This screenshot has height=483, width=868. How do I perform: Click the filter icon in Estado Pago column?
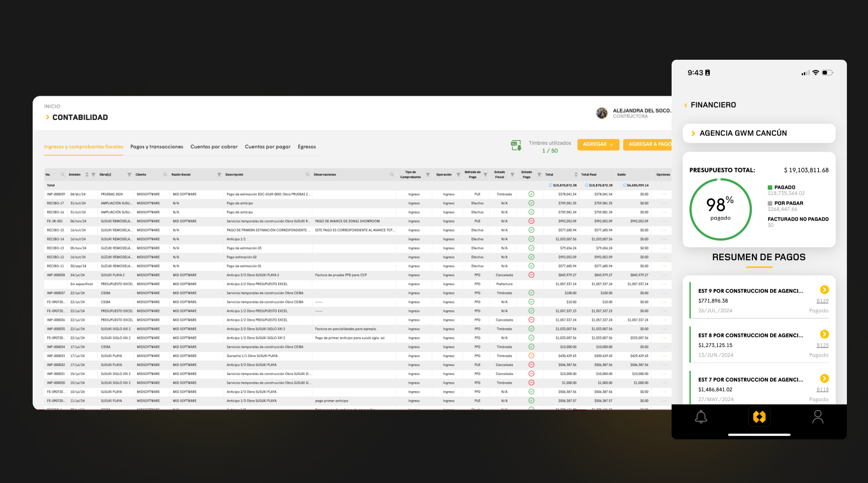click(539, 175)
